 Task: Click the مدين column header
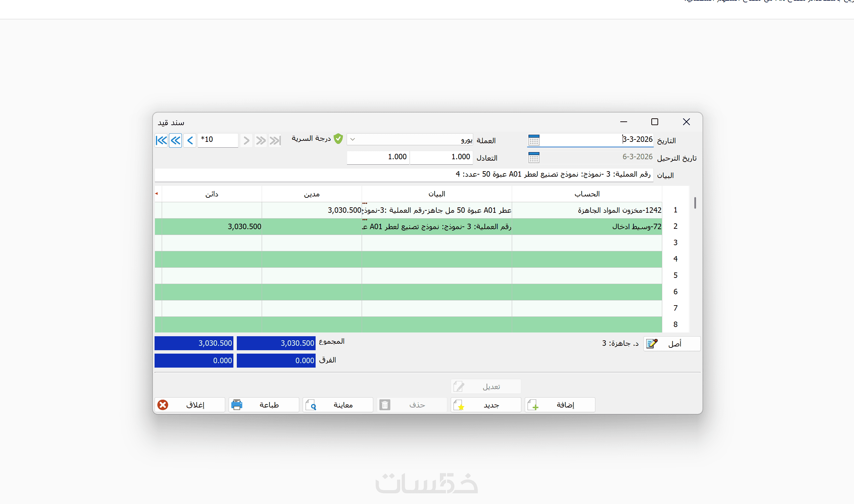(312, 194)
